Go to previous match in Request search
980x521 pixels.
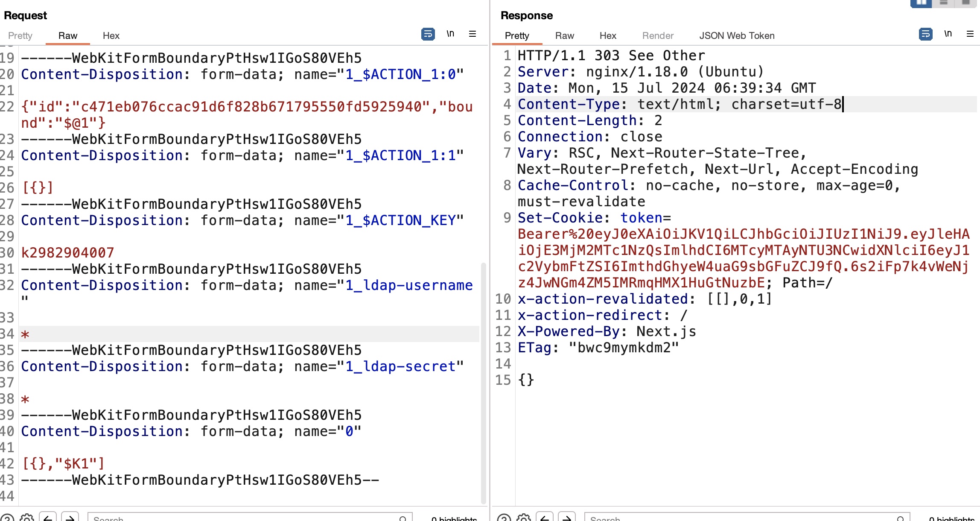click(x=48, y=518)
